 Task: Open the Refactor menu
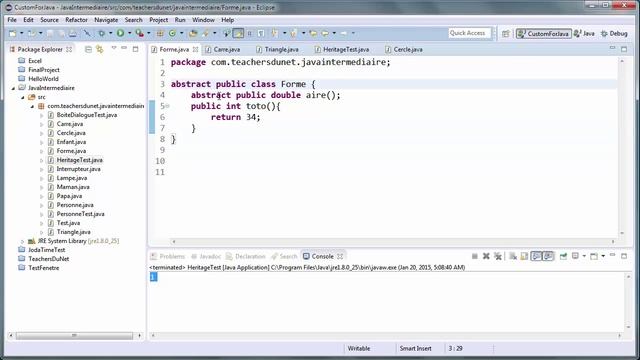(x=76, y=20)
